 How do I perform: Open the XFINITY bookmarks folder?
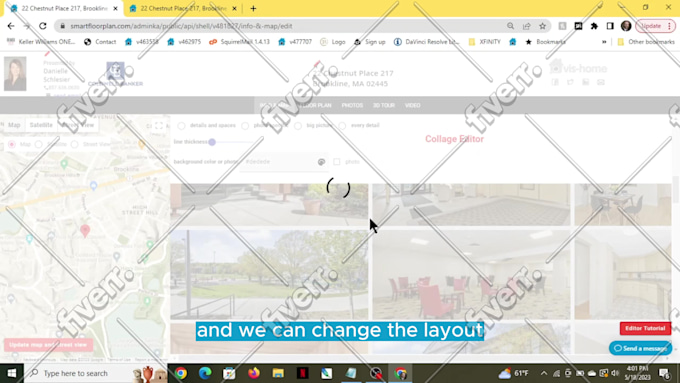tap(485, 42)
